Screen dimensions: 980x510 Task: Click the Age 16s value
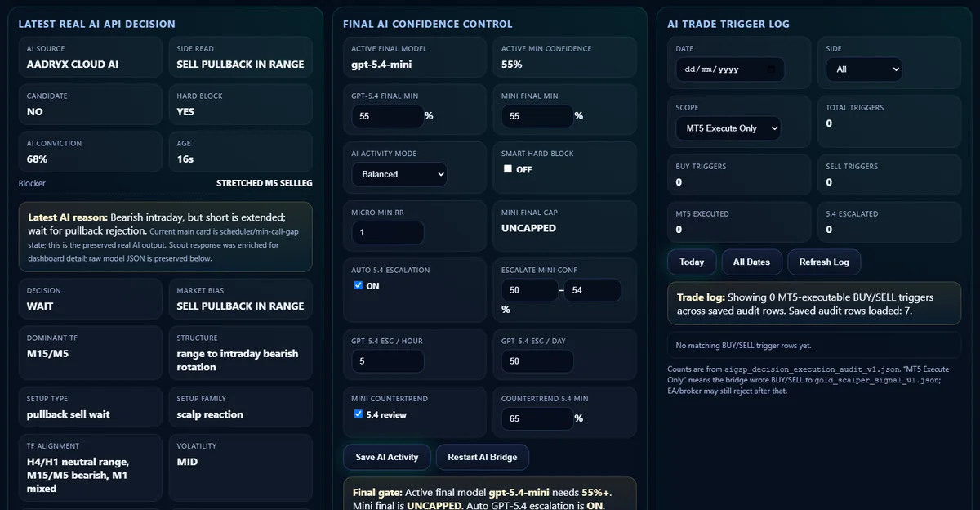185,159
